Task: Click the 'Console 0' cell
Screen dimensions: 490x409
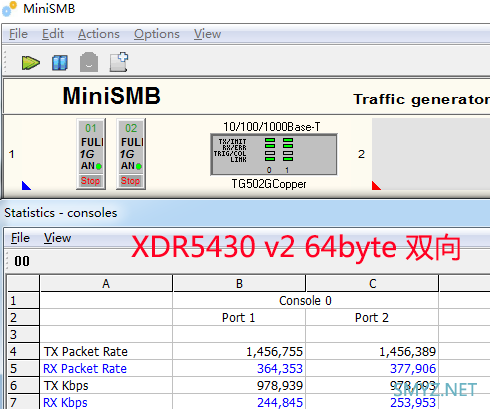Action: 305,301
